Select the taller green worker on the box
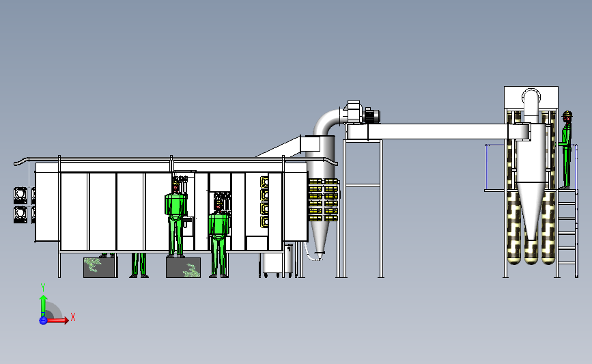 coord(176,219)
